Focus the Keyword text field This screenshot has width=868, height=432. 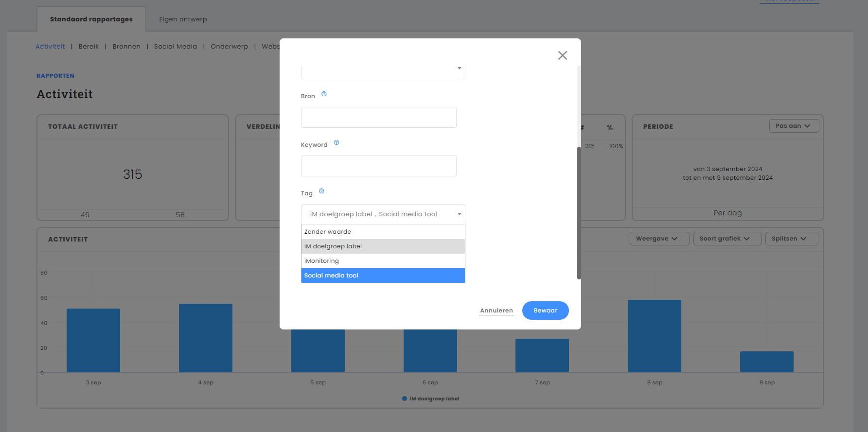coord(378,166)
